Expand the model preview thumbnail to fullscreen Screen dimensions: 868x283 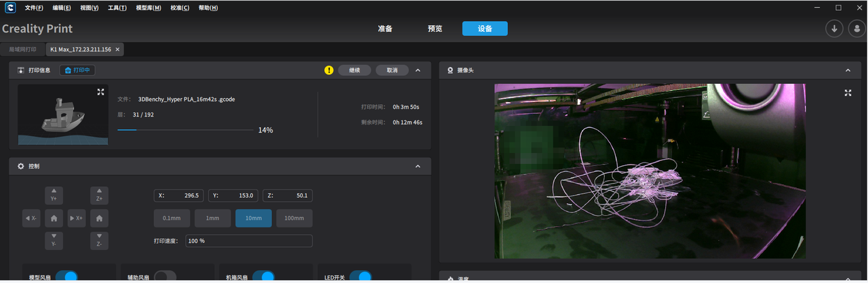[100, 91]
